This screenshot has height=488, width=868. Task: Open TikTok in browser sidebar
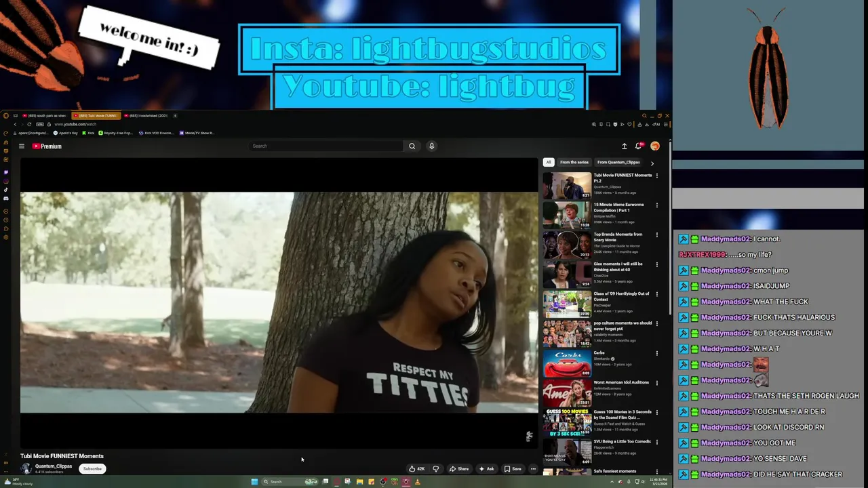[6, 190]
